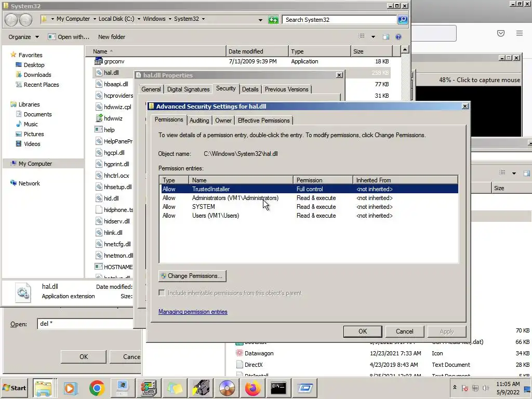Screen dimensions: 532x399
Task: Open Windows Explorer from the taskbar
Action: [x=43, y=388]
